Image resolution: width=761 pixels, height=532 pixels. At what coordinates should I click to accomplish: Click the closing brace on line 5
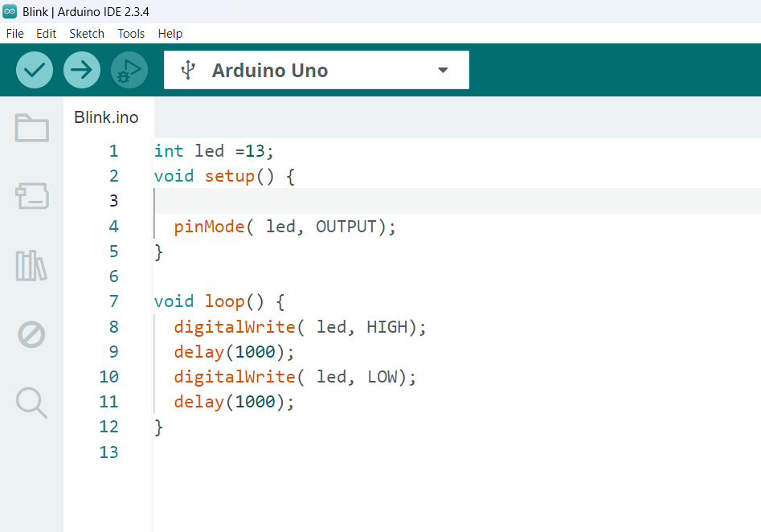pyautogui.click(x=158, y=252)
